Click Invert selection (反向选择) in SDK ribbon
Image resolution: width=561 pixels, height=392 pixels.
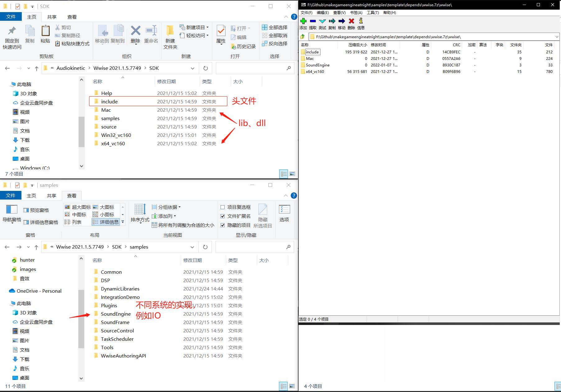click(x=275, y=43)
